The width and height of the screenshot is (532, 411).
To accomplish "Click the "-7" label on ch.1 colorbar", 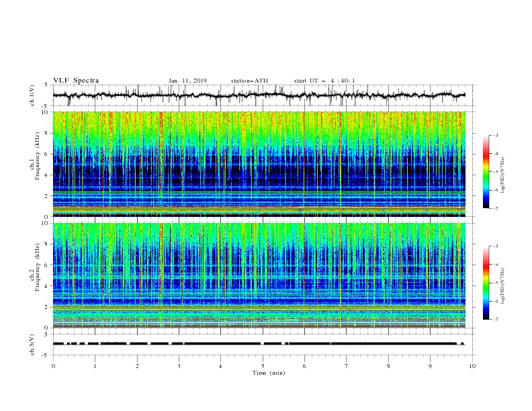I will click(496, 208).
